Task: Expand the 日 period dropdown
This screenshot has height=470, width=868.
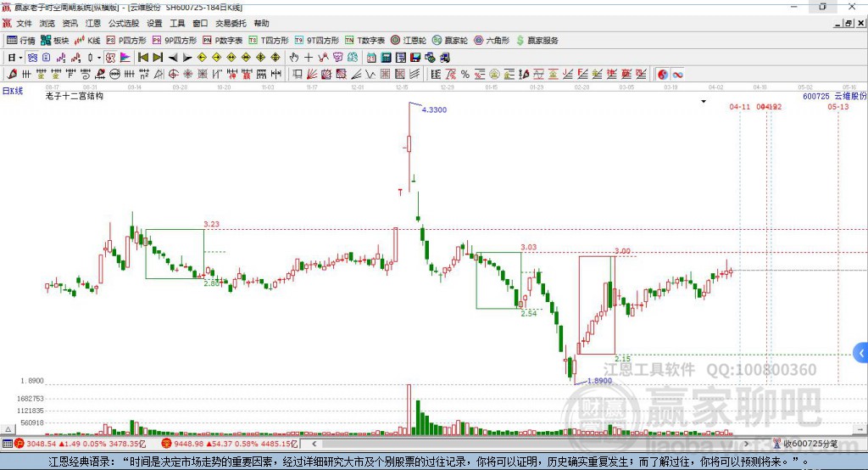Action: 20,58
